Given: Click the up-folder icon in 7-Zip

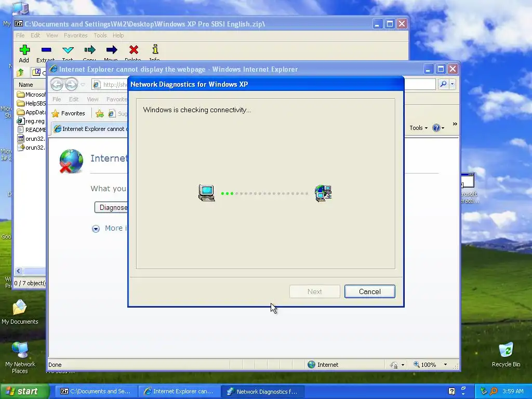Looking at the screenshot, I should (x=20, y=72).
